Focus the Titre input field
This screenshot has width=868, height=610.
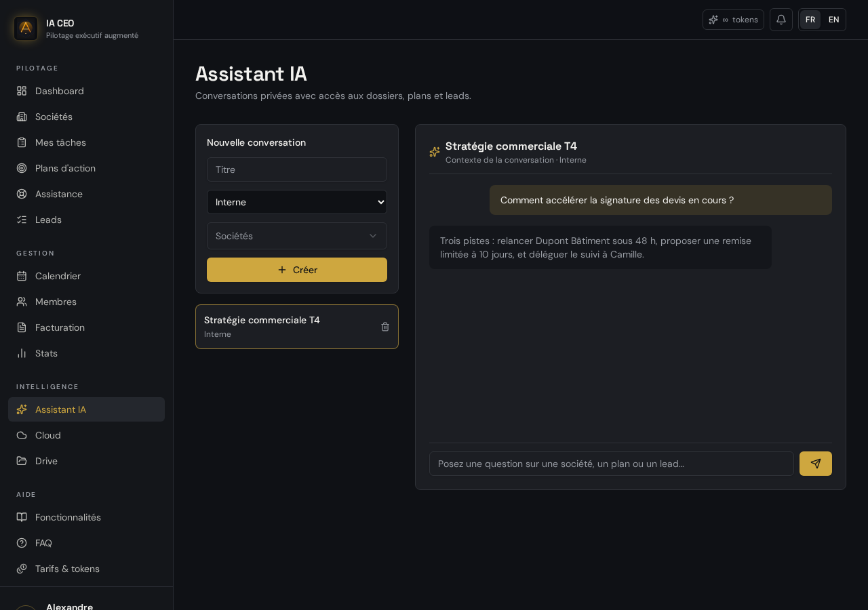[297, 169]
